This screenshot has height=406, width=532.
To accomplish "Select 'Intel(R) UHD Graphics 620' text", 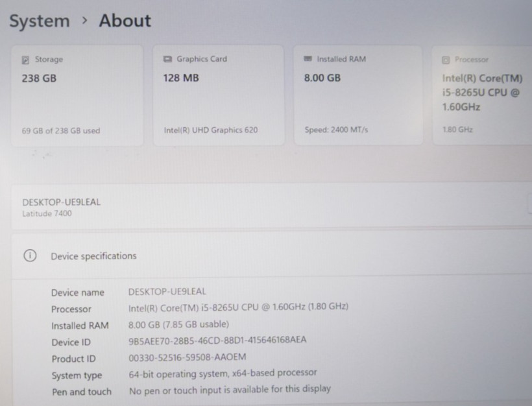I will tap(211, 130).
